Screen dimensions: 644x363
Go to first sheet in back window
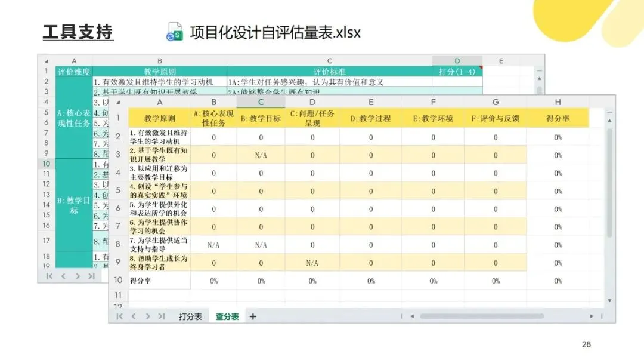49,276
